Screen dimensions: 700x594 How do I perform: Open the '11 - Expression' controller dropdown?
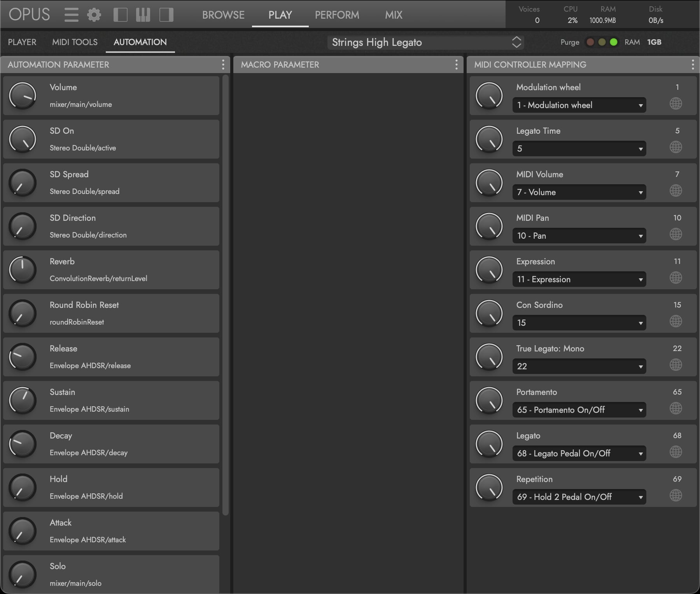click(x=579, y=279)
